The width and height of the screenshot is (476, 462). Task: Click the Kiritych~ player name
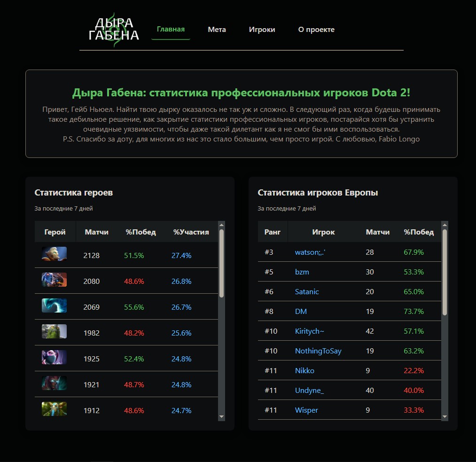point(309,331)
